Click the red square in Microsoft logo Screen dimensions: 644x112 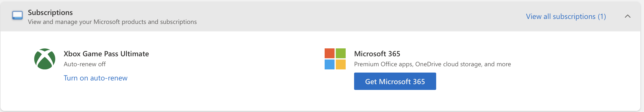[x=330, y=53]
